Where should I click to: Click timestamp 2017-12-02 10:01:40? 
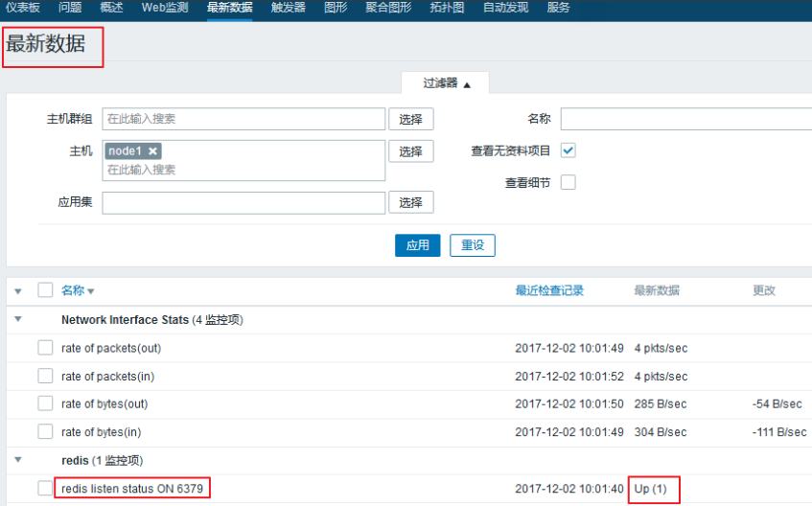pyautogui.click(x=569, y=489)
